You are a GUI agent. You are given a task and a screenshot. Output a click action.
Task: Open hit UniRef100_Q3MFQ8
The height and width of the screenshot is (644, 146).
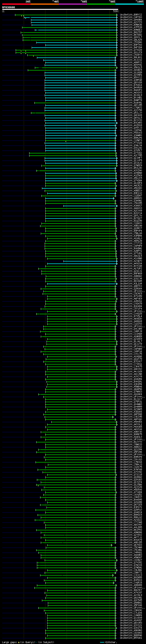pos(131,80)
